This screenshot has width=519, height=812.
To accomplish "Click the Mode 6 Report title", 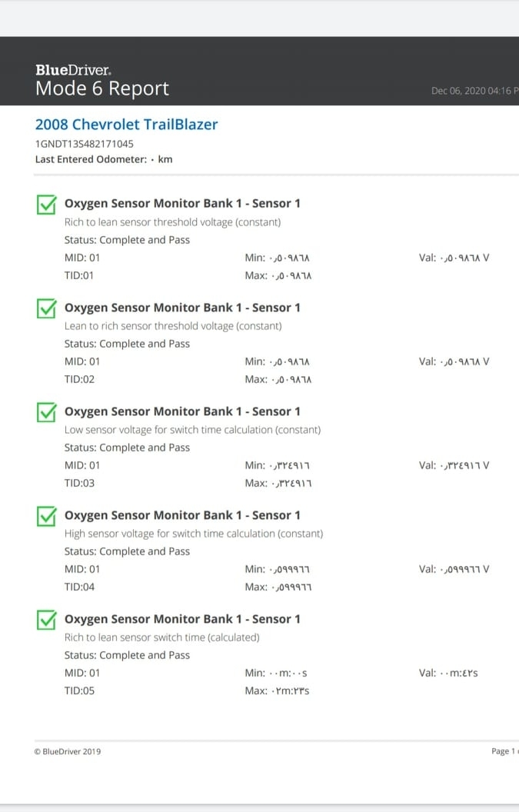I will click(102, 88).
